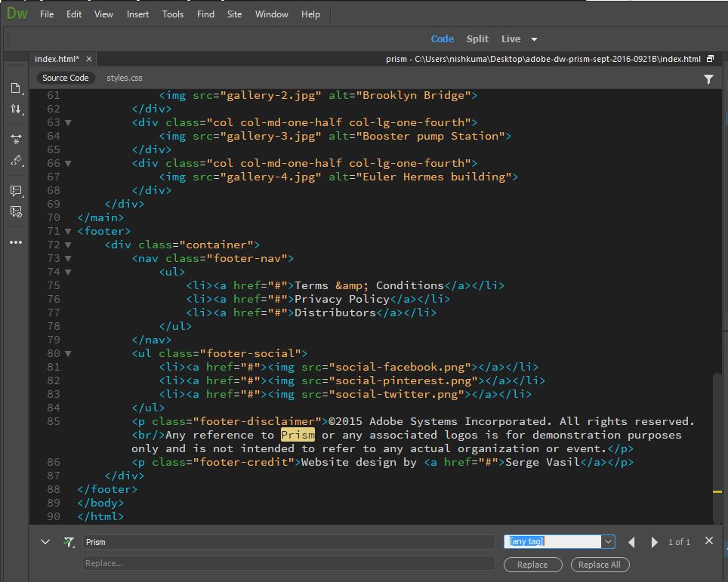The image size is (728, 582).
Task: Open the Insert menu
Action: (x=138, y=14)
